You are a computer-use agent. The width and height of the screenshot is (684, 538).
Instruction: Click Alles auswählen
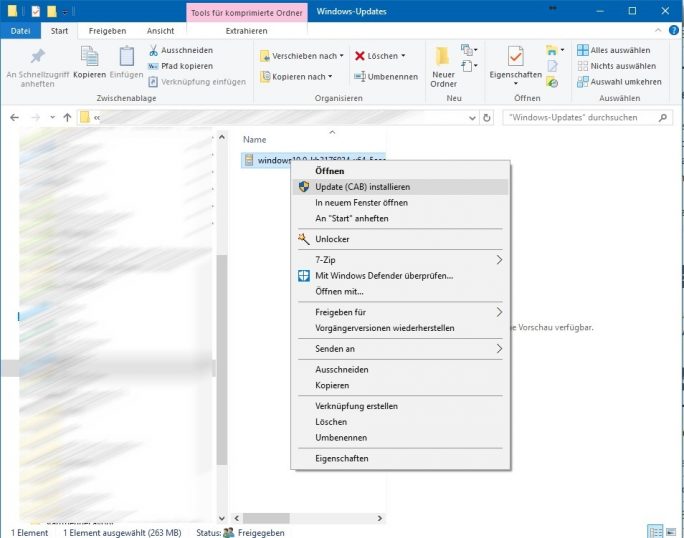(613, 50)
